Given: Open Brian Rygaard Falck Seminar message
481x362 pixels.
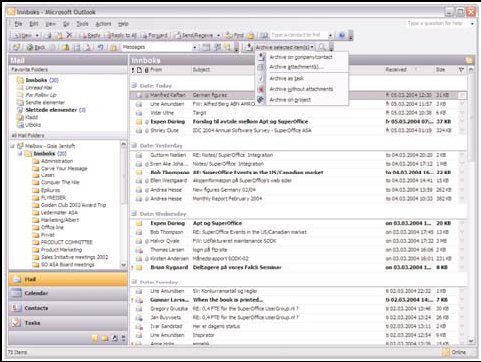Looking at the screenshot, I should coord(298,267).
